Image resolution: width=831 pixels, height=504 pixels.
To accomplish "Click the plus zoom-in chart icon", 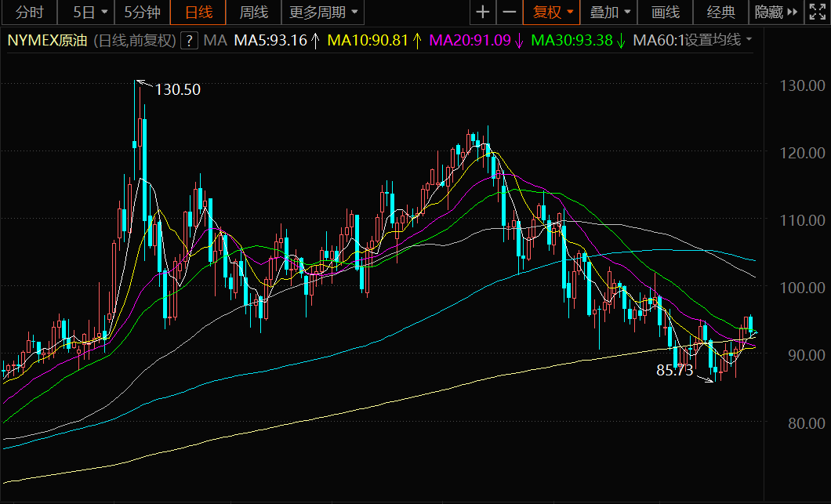I will tap(483, 12).
